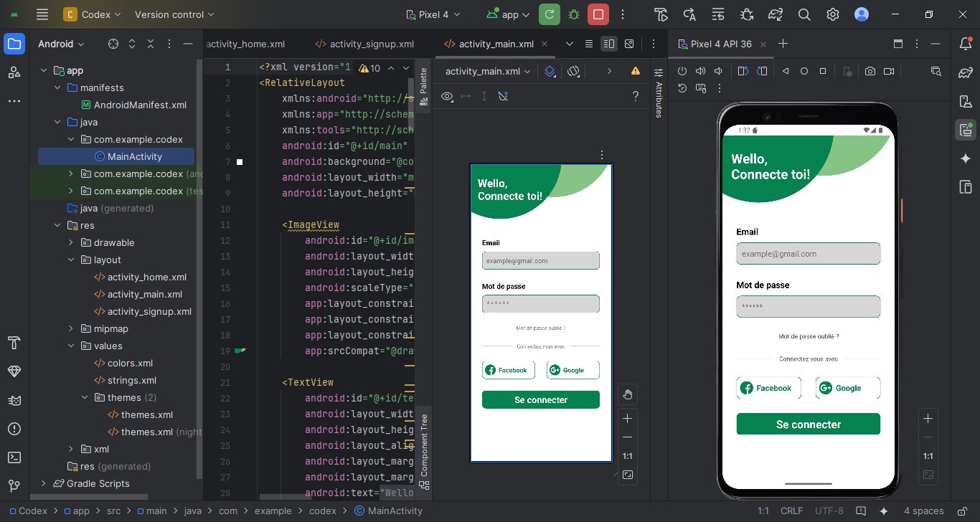This screenshot has height=522, width=980.
Task: Expand the Gradle Scripts node
Action: pyautogui.click(x=44, y=483)
